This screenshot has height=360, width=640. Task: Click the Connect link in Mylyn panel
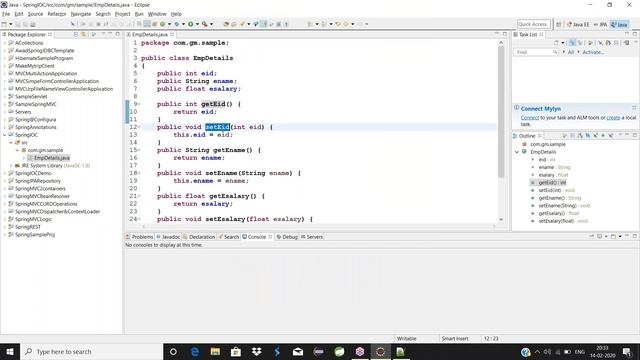(530, 118)
